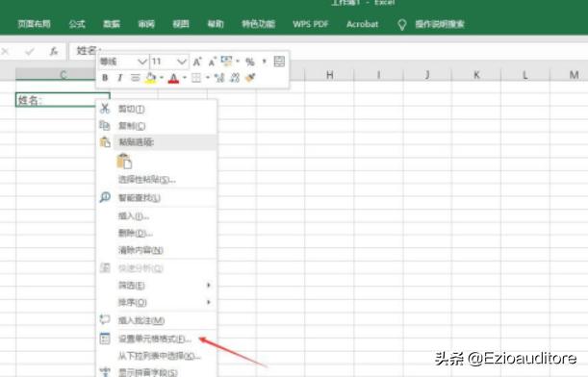Open the accounting format dropdown arrow

238,62
